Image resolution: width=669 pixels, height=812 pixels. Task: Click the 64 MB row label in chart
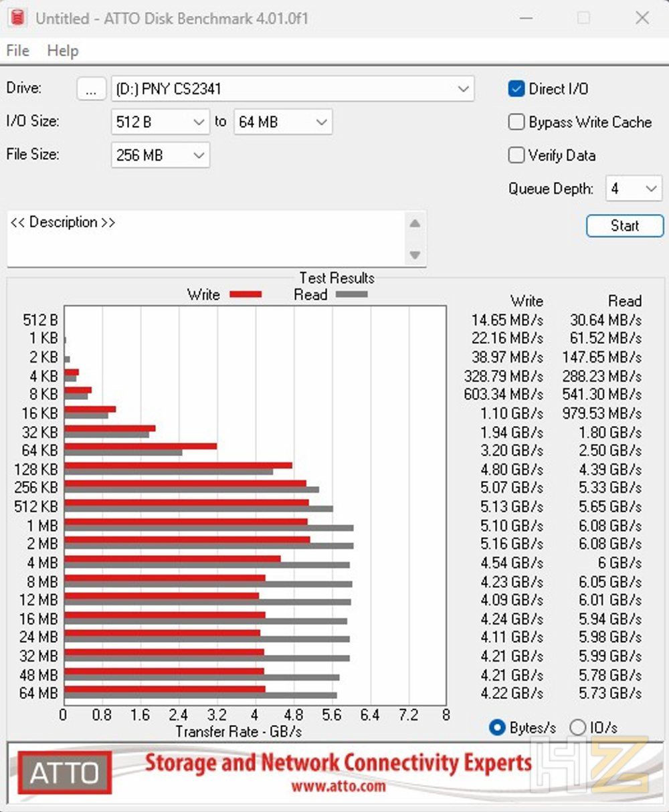click(39, 694)
